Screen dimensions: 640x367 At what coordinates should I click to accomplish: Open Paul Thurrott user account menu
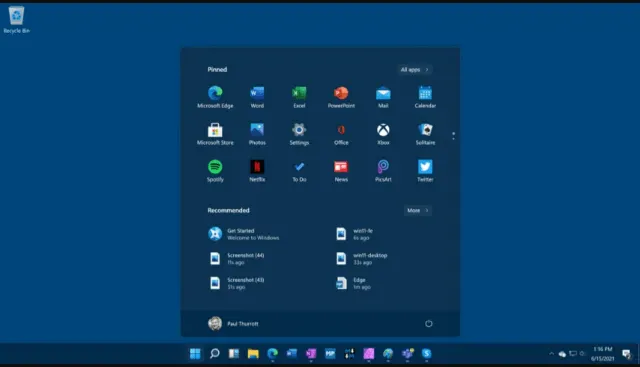pos(233,324)
